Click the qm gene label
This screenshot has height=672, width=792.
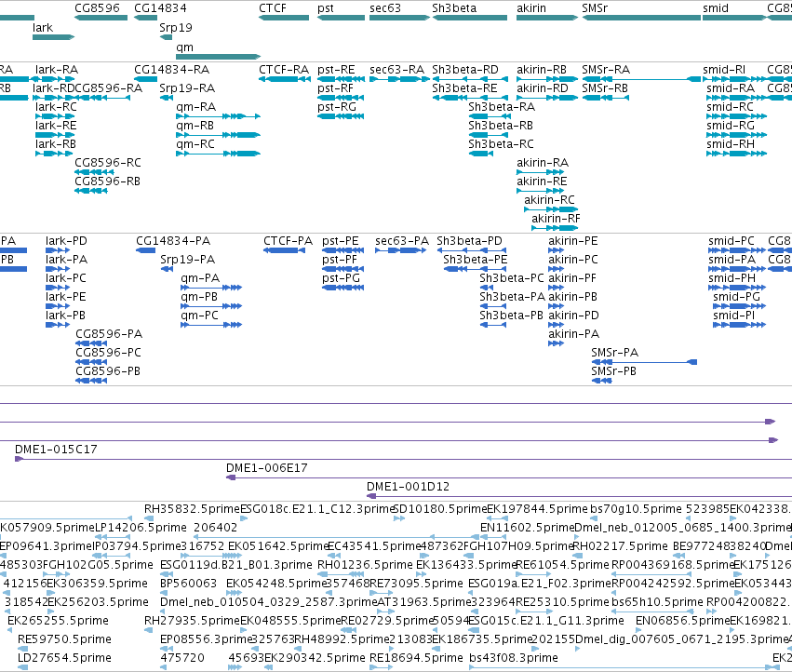coord(184,47)
